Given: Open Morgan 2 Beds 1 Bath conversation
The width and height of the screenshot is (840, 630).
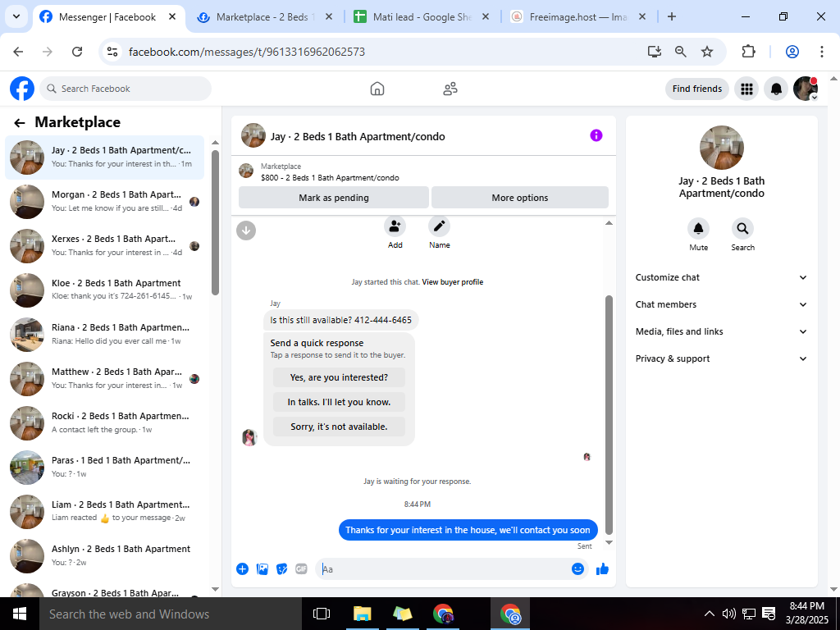Looking at the screenshot, I should (x=105, y=202).
